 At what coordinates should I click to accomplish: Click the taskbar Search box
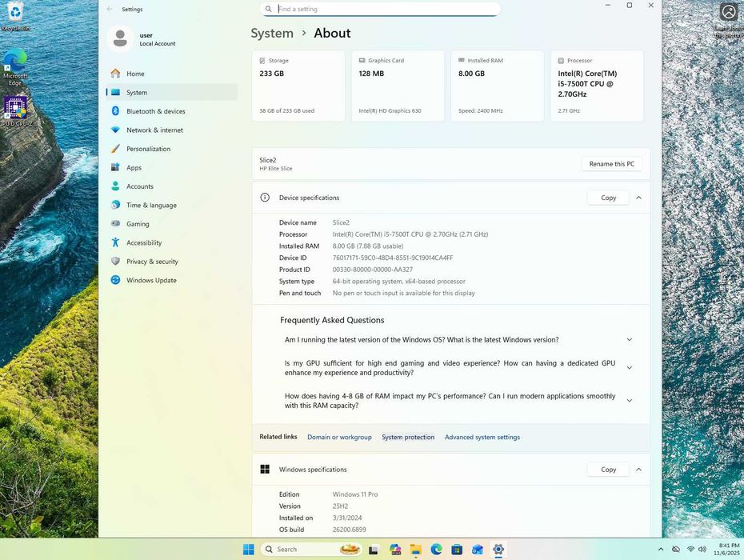[311, 549]
